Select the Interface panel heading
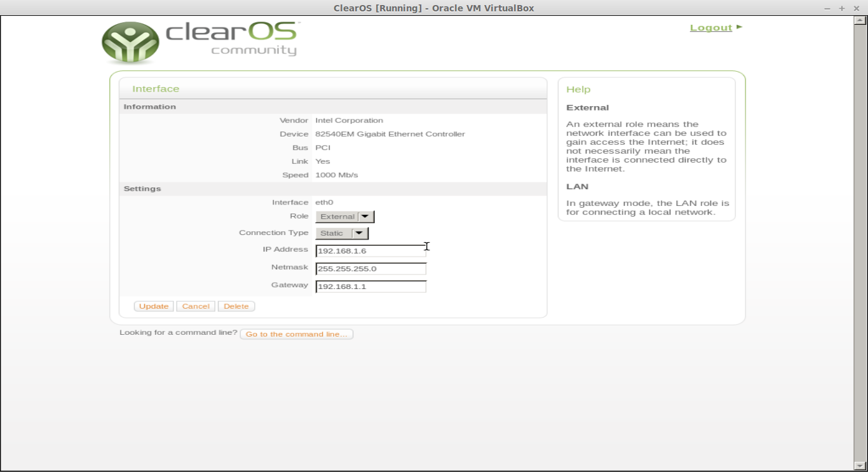This screenshot has width=868, height=472. coord(156,89)
